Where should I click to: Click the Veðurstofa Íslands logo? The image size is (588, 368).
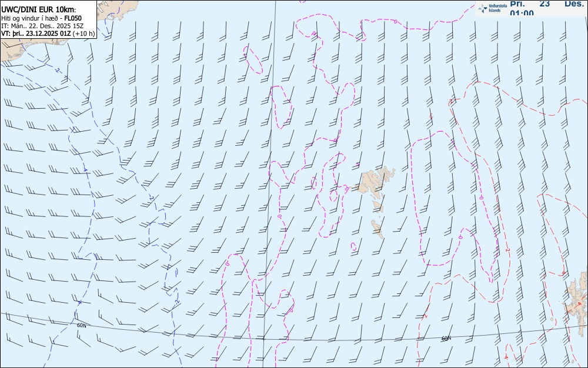pos(492,8)
